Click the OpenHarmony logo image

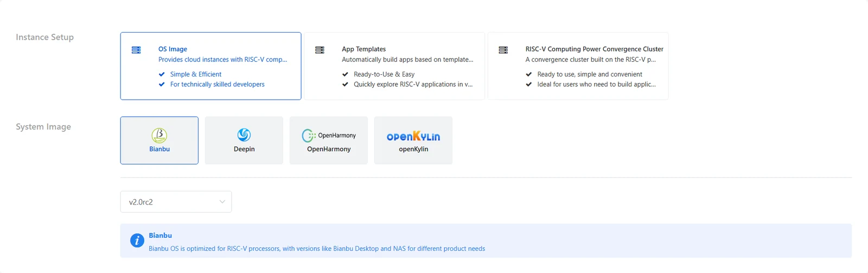[329, 135]
